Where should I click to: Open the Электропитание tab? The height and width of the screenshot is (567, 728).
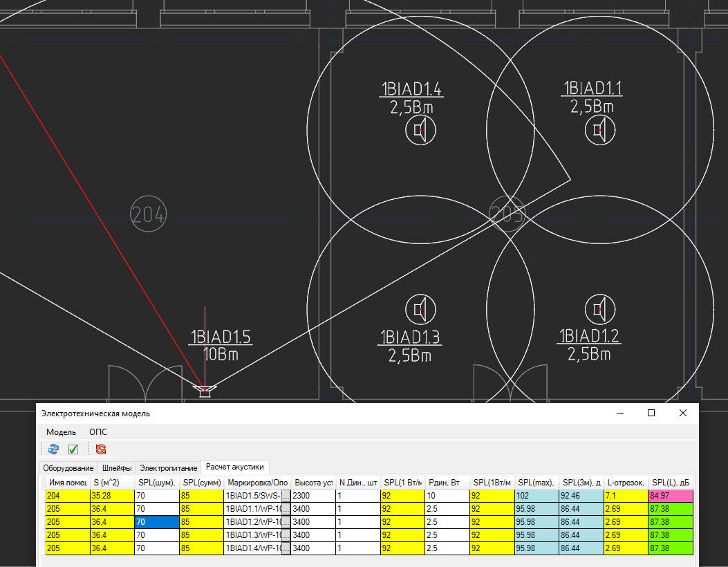(x=168, y=467)
